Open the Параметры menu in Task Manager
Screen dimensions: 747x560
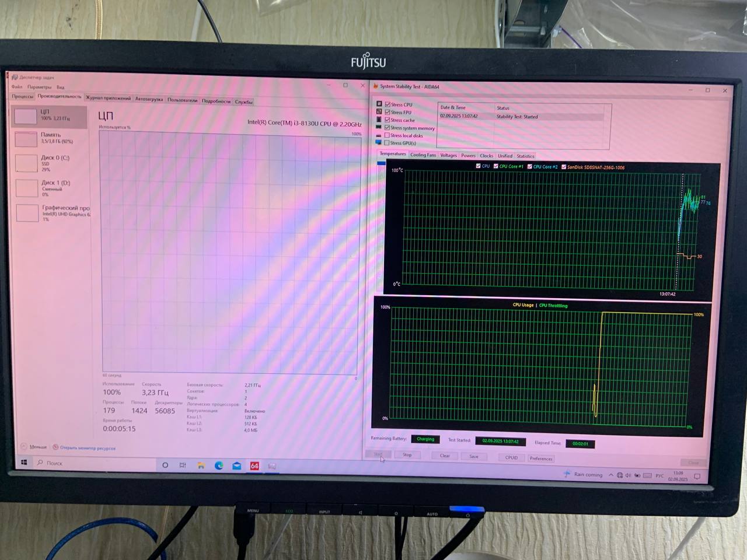pos(39,87)
